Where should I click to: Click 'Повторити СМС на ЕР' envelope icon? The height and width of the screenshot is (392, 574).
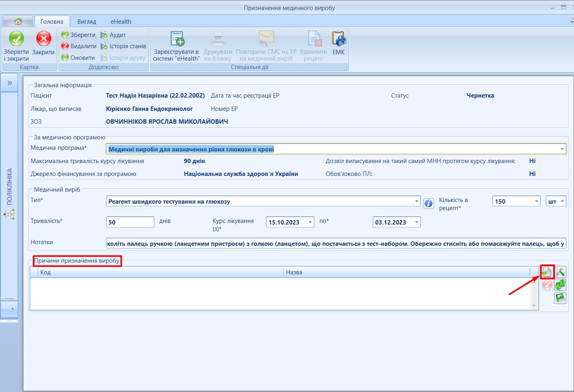tap(266, 39)
